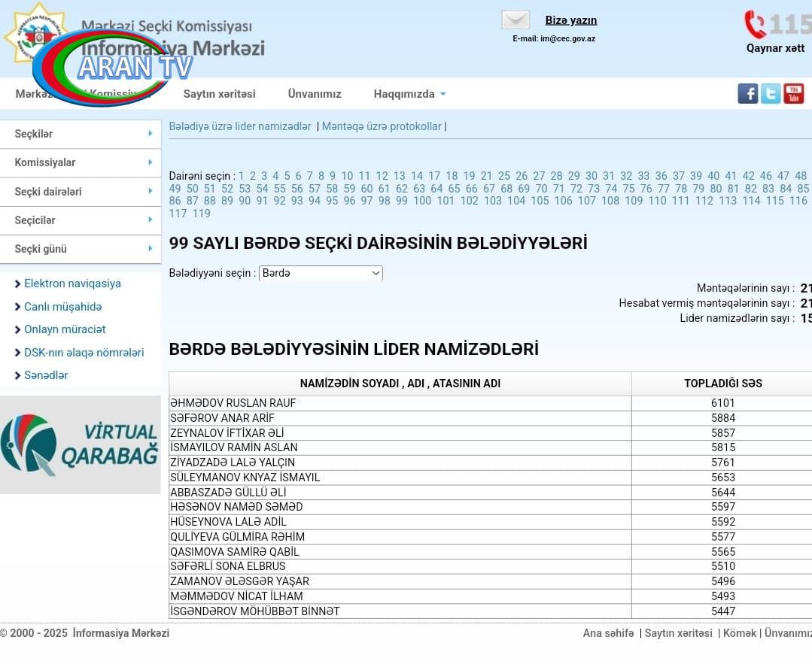Image resolution: width=812 pixels, height=661 pixels.
Task: Select district number 119
Action: 201,214
